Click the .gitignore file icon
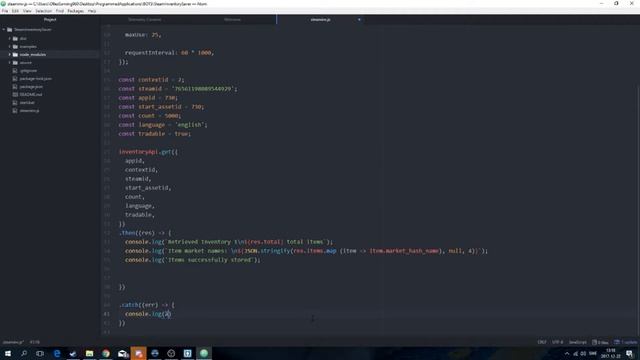This screenshot has height=360, width=640. click(x=15, y=71)
